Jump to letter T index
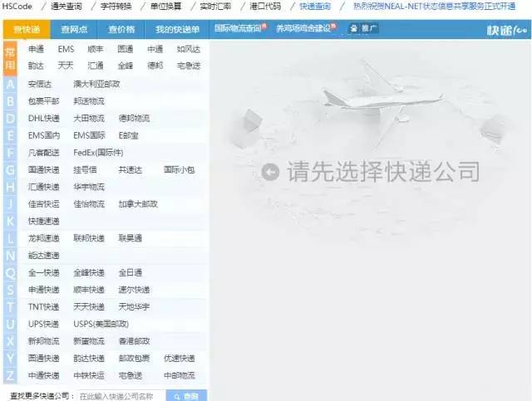This screenshot has height=401, width=532. 10,306
